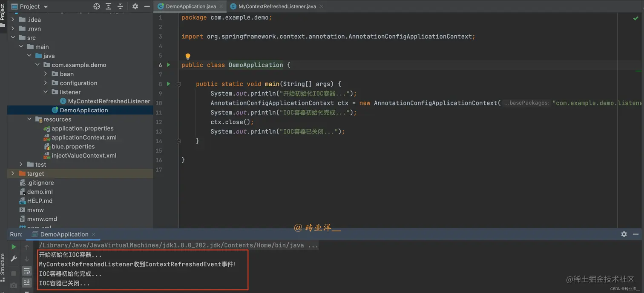Image resolution: width=644 pixels, height=293 pixels.
Task: Click the java command path line in console
Action: tap(178, 245)
